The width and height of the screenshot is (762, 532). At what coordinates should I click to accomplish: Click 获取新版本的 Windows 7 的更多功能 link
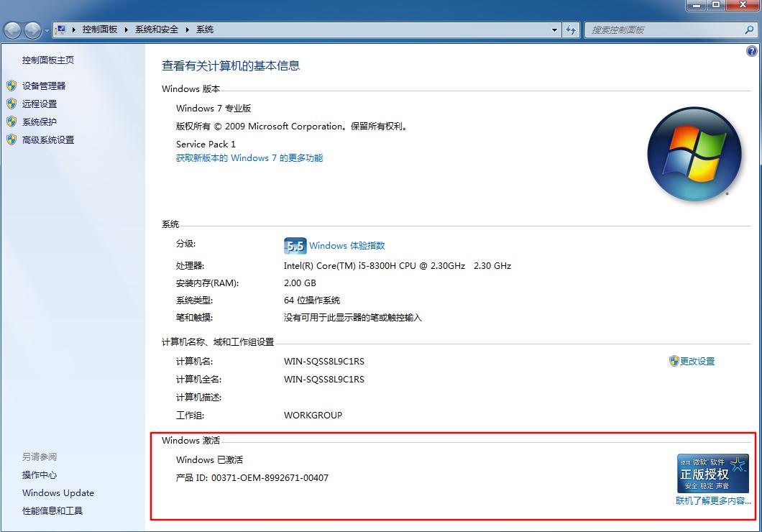point(249,157)
